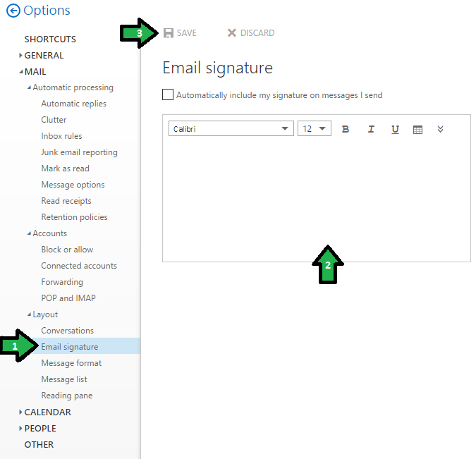Open Inbox rules settings
The width and height of the screenshot is (476, 459).
[x=61, y=136]
